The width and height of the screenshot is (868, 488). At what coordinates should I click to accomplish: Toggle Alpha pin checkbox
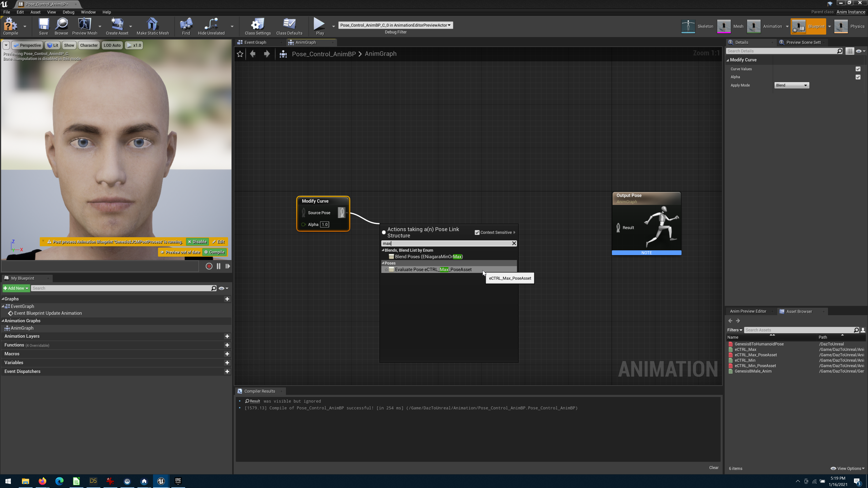[858, 77]
